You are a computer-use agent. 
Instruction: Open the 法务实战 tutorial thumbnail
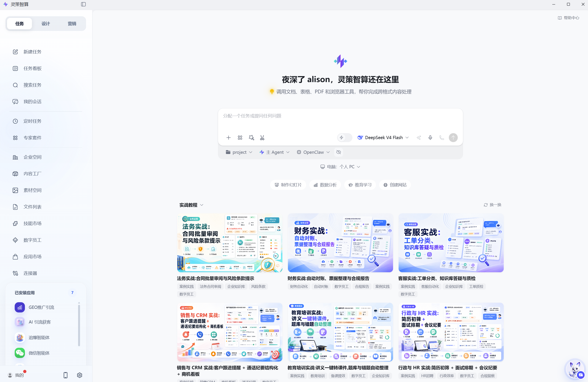(229, 243)
